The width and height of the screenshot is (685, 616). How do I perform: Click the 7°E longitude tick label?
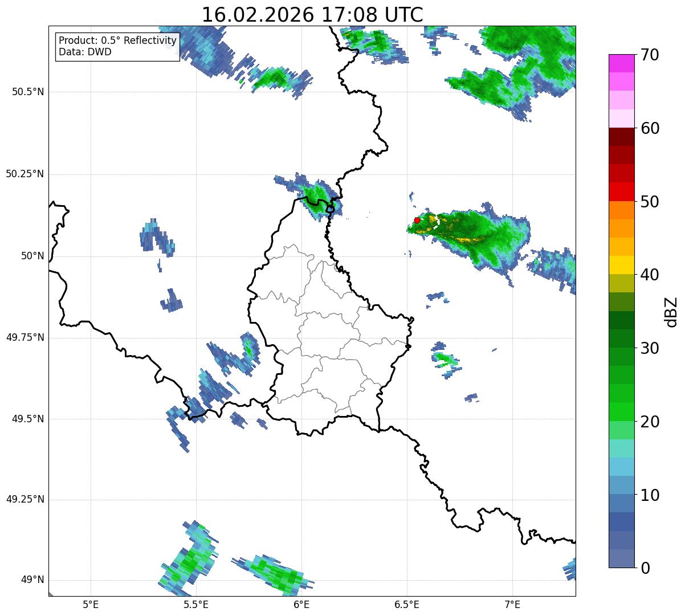pyautogui.click(x=513, y=604)
